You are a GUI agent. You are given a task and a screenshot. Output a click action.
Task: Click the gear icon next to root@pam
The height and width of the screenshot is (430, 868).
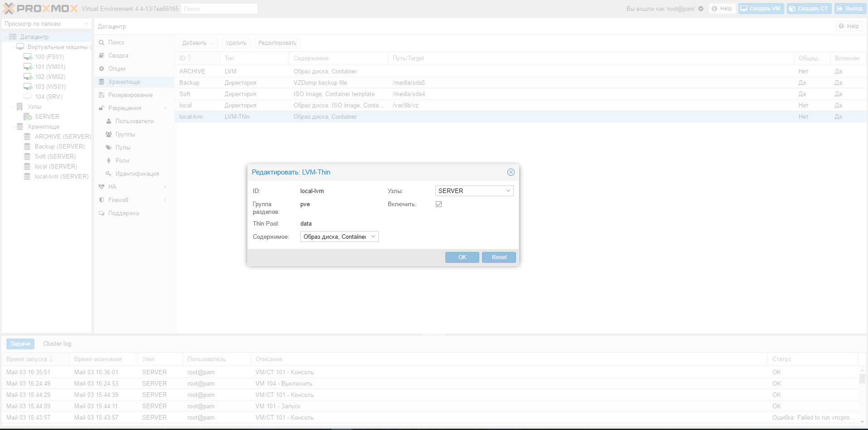701,9
